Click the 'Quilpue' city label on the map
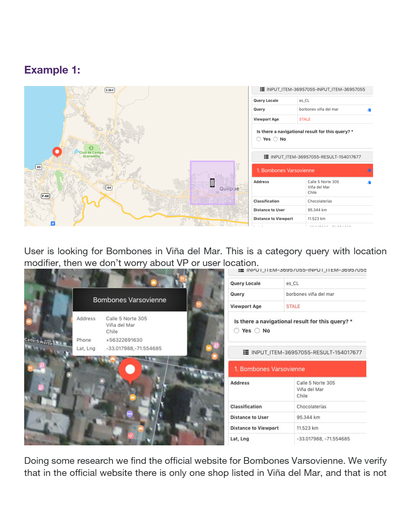This screenshot has width=411, height=532. [x=229, y=189]
